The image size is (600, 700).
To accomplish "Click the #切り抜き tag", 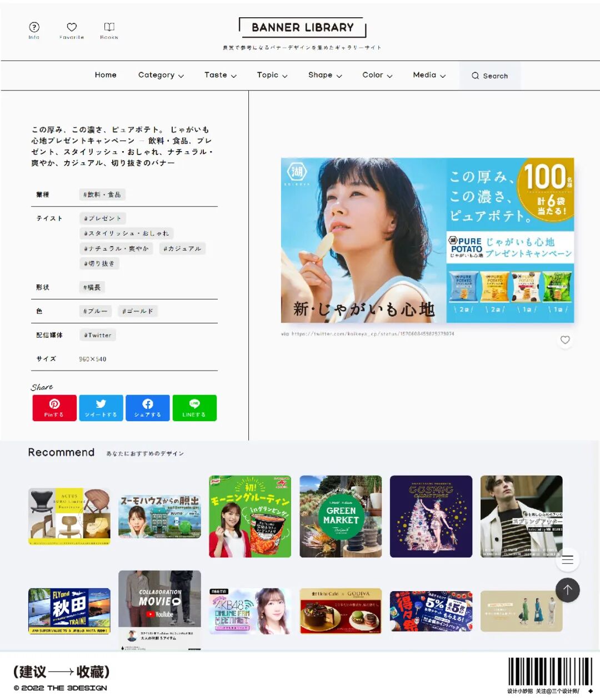I will (x=99, y=263).
